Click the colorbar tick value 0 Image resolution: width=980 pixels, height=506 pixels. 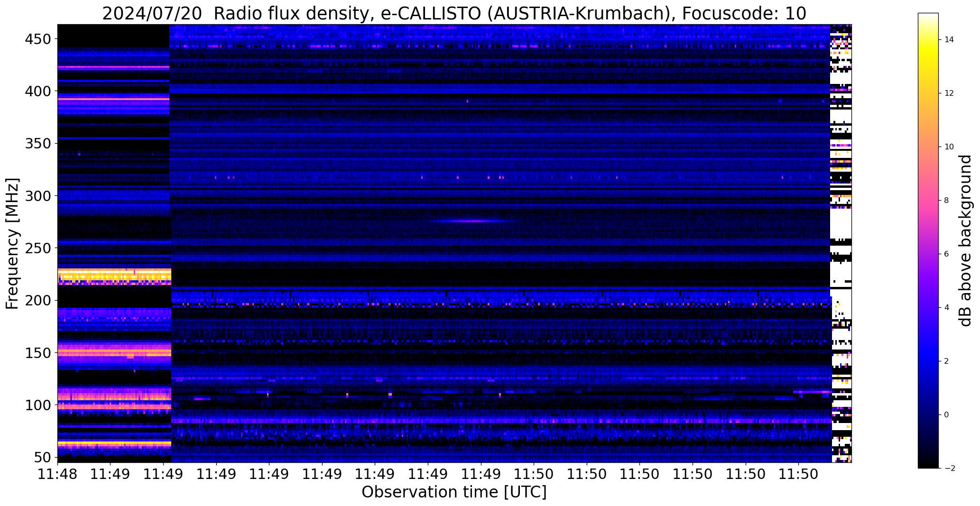pos(947,414)
